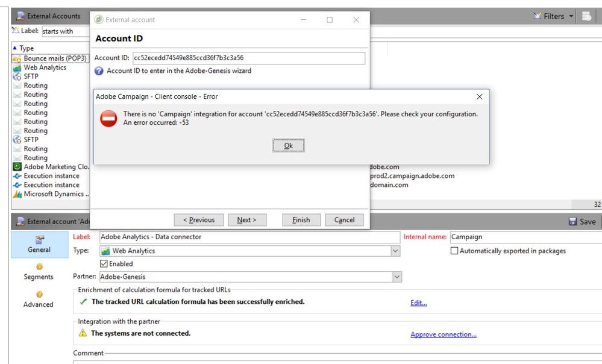The width and height of the screenshot is (602, 364).
Task: Switch to the Segments tab
Action: [x=38, y=271]
